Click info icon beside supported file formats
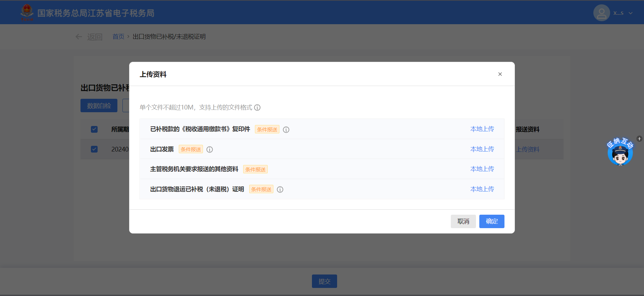This screenshot has width=644, height=296. [257, 108]
